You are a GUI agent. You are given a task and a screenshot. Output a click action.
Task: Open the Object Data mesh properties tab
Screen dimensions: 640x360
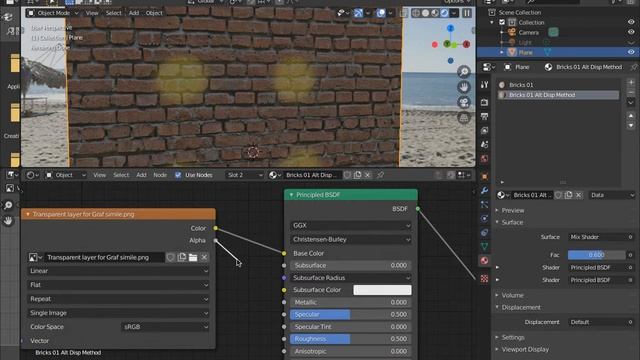[x=484, y=247]
